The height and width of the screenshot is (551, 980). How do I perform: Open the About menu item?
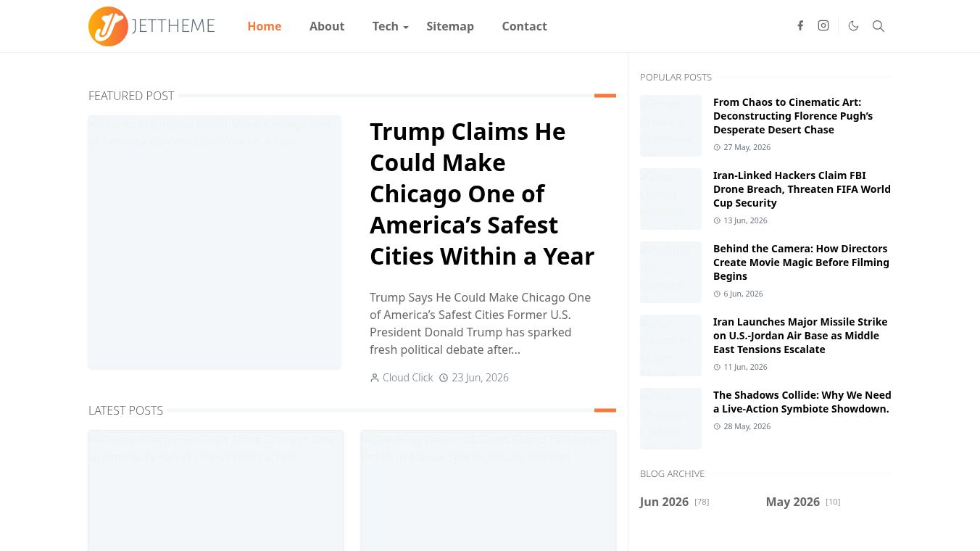(327, 26)
